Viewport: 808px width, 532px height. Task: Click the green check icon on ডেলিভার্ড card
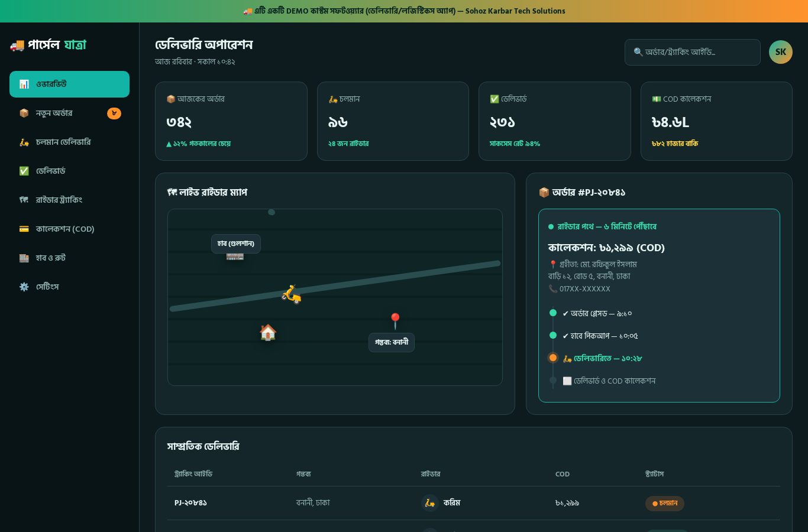[x=495, y=99]
